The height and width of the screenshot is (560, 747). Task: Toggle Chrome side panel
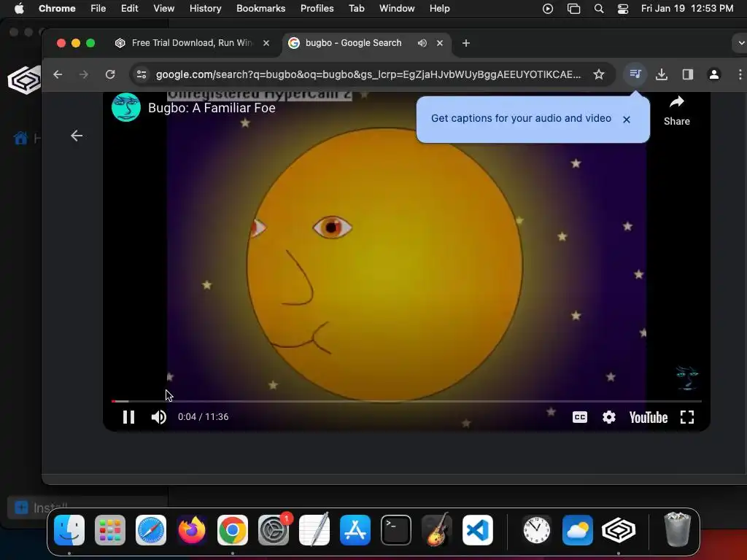687,74
